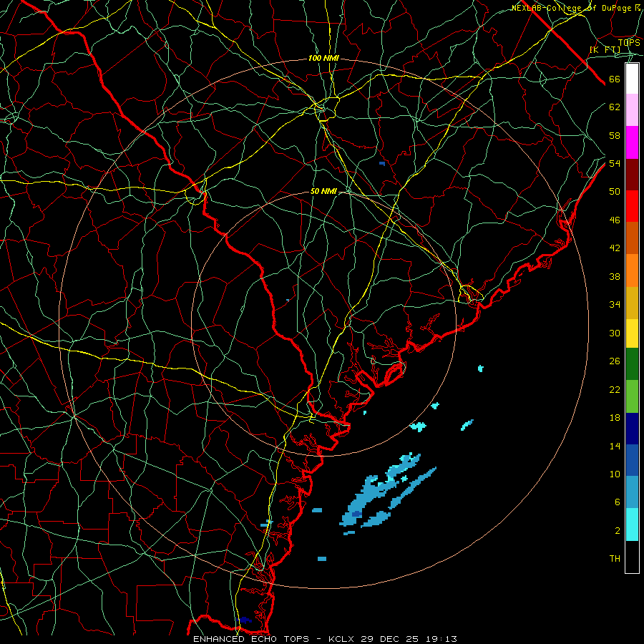
Task: Click the white 66 K FT legend color
Action: point(632,79)
